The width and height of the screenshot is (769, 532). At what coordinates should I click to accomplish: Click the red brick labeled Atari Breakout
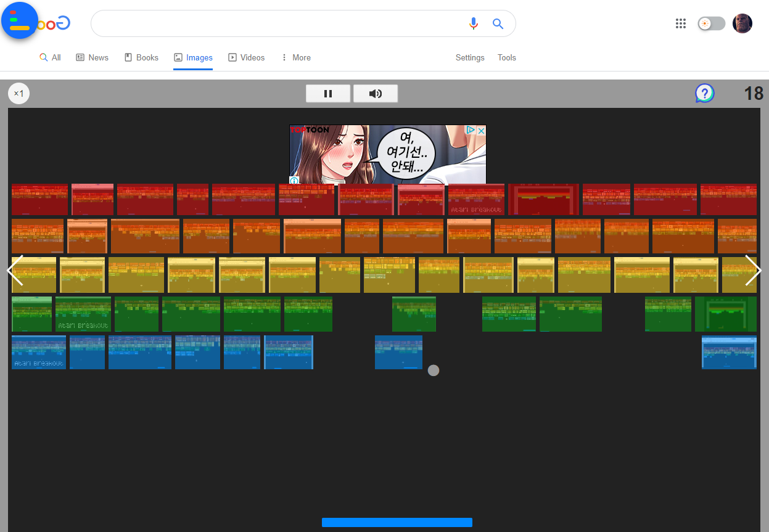(x=476, y=199)
